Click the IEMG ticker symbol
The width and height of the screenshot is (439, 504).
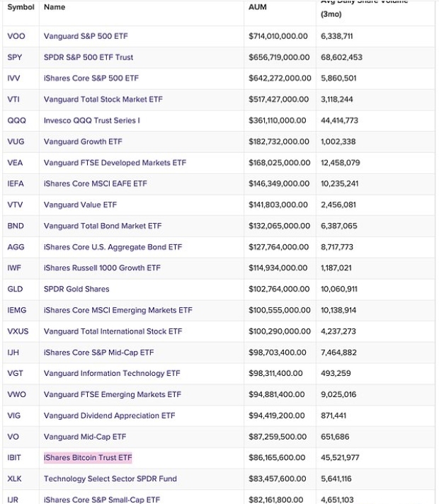(x=17, y=310)
